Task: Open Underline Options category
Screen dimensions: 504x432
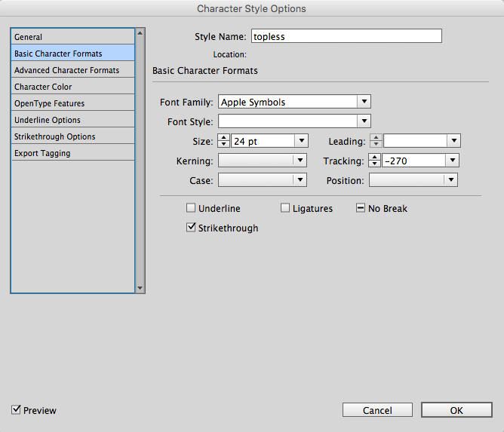Action: tap(72, 120)
